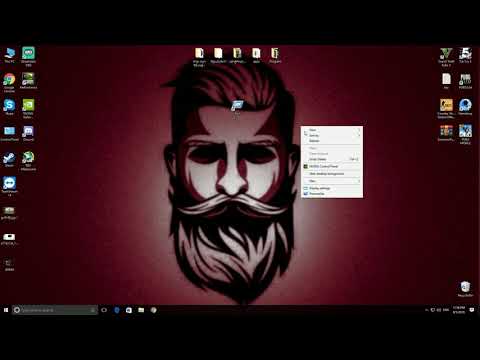
Task: Open the green globe shortcut next to Steam
Action: (x=28, y=161)
